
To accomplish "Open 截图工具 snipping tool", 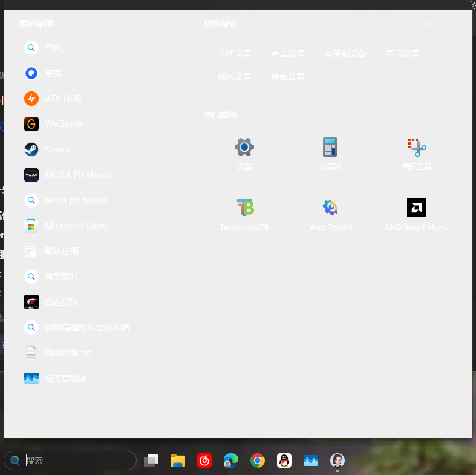I will [417, 153].
